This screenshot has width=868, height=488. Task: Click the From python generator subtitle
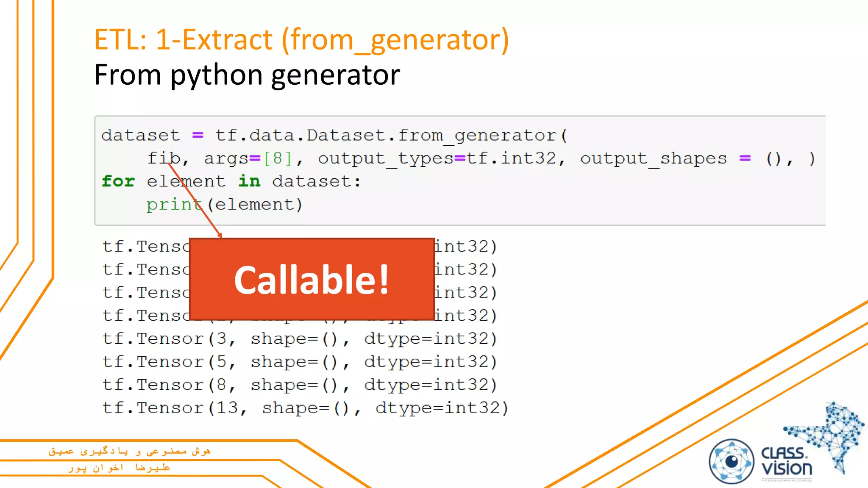coord(247,75)
